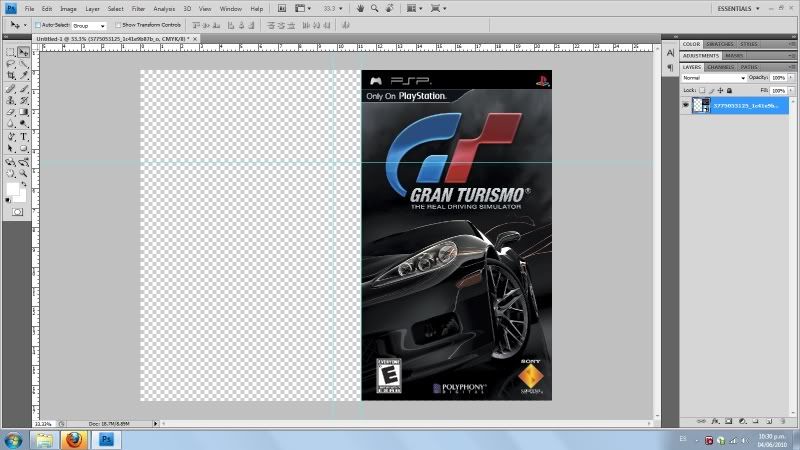Switch to the Swatches tab

coord(719,44)
